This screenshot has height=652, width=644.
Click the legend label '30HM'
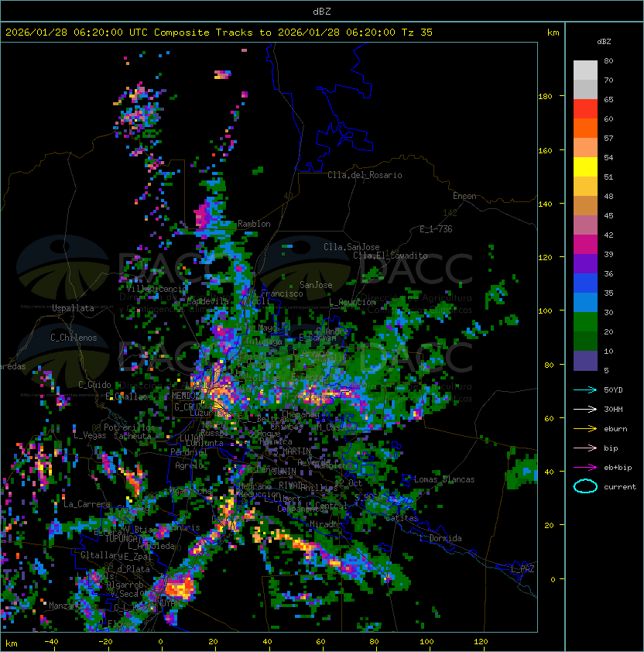coord(613,409)
